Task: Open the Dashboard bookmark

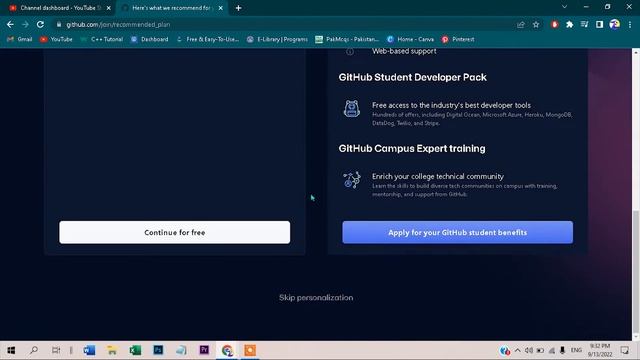Action: (x=149, y=39)
